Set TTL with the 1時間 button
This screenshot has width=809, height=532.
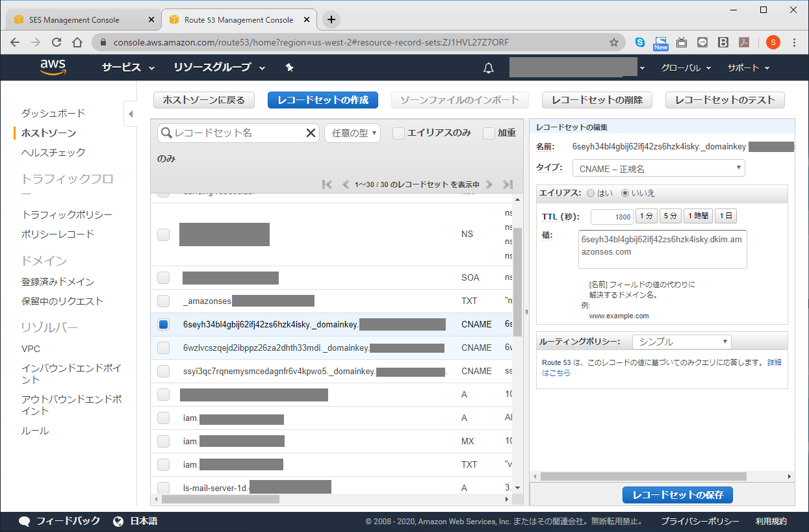coord(698,216)
